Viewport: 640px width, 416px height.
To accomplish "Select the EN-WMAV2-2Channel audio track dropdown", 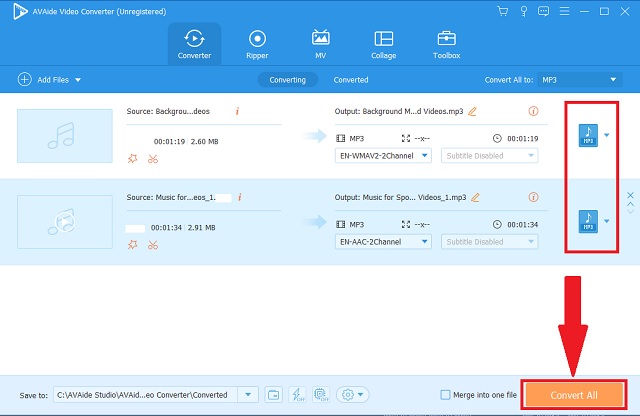I will pos(383,156).
